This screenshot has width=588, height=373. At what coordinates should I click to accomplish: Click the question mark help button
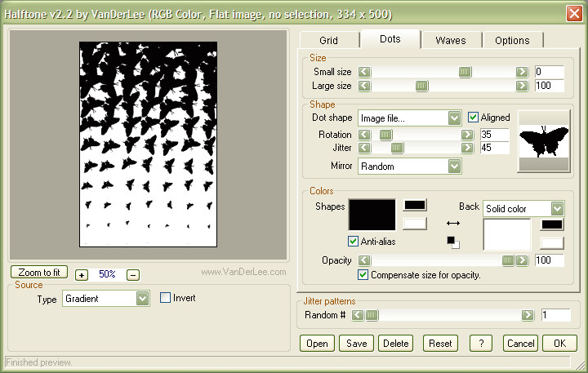481,344
